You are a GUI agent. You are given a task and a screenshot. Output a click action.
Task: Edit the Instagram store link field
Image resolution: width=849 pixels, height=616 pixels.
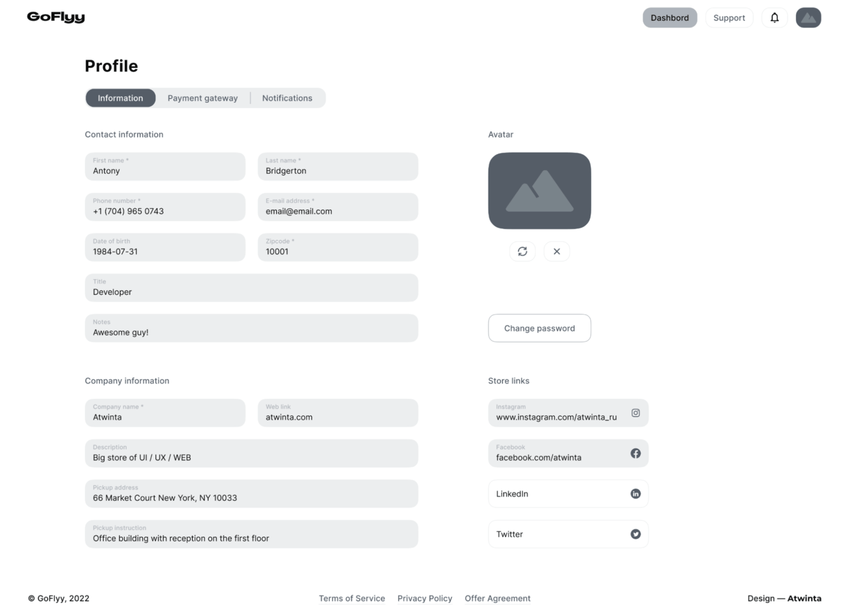(568, 413)
